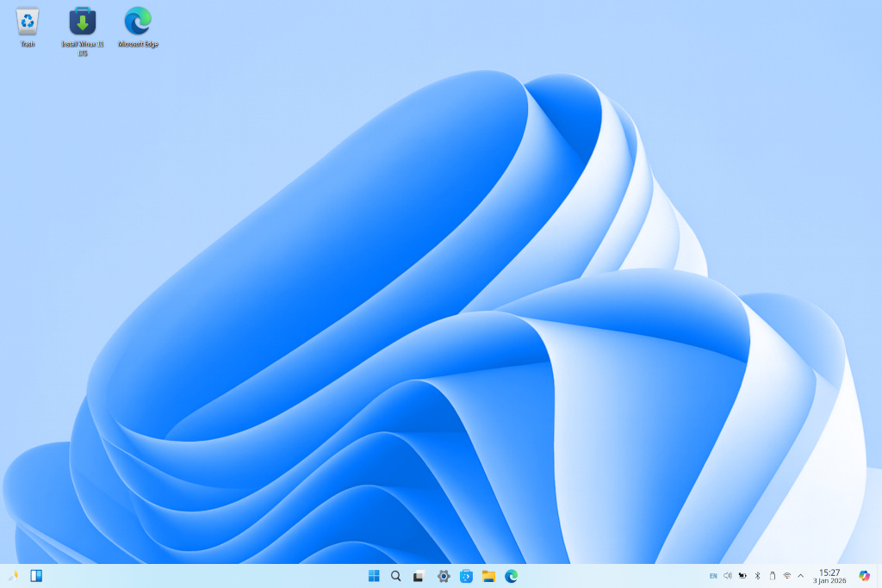Open the clock showing 15:27
882x588 pixels.
click(829, 576)
